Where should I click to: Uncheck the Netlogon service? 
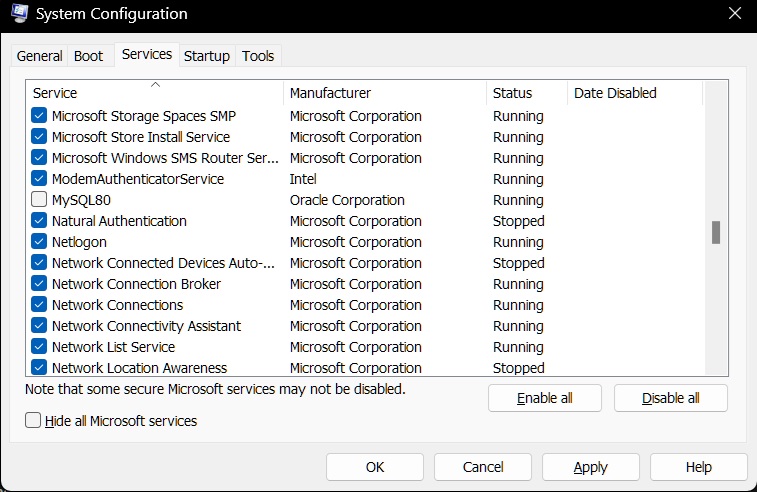(x=39, y=241)
